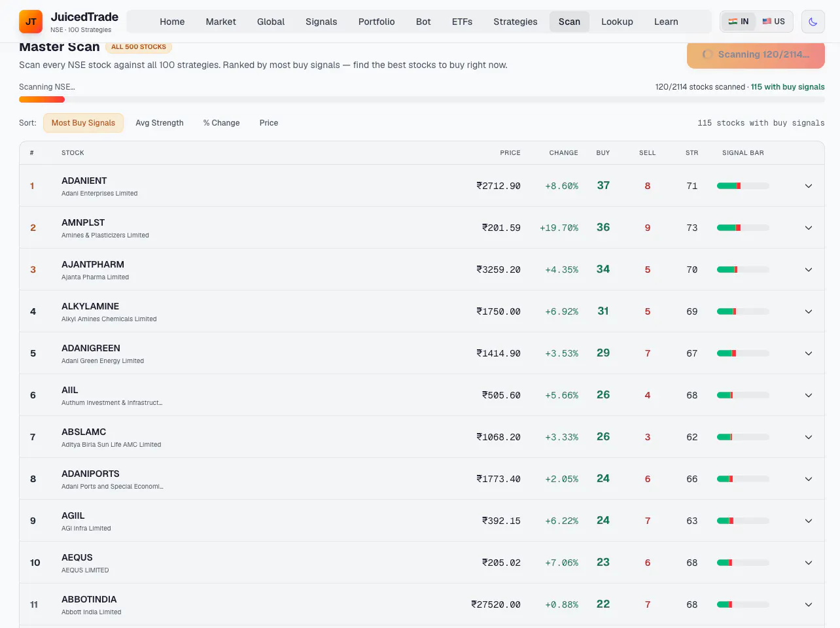Screen dimensions: 840x628
Task: Navigate to Portfolio
Action: (x=377, y=22)
